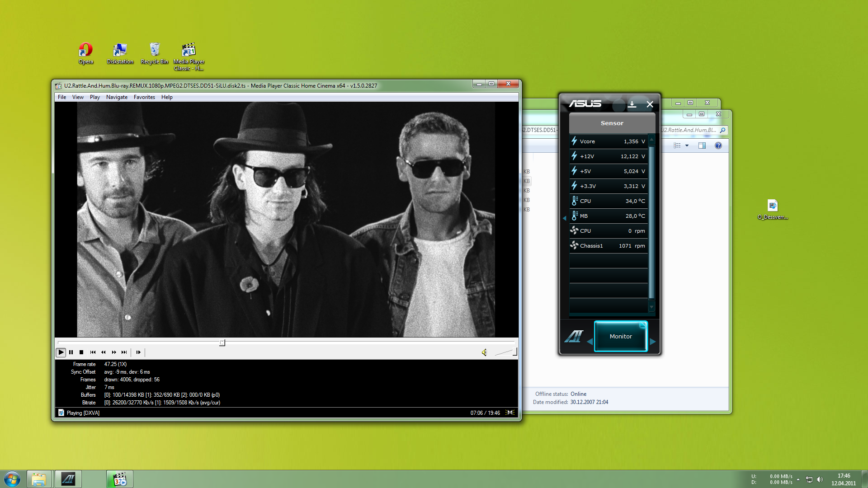Click the ASUS sensor list scroll-down arrow
The width and height of the screenshot is (868, 488).
point(651,307)
